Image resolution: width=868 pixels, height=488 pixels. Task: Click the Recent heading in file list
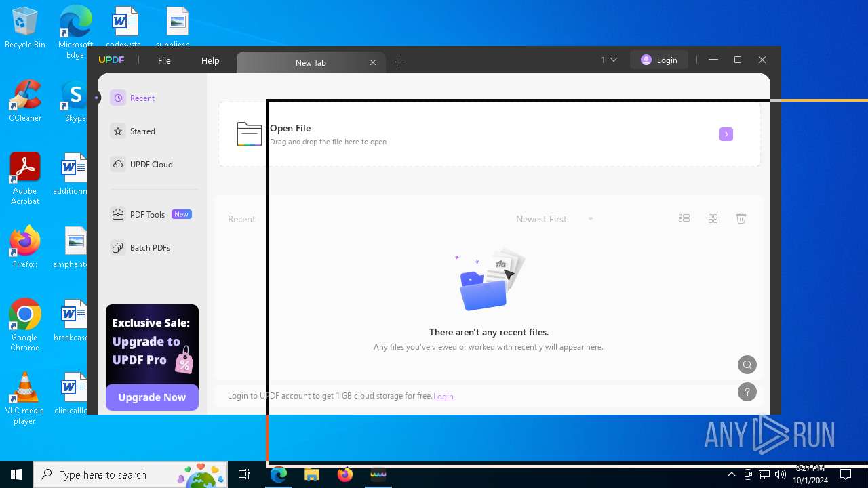click(241, 219)
